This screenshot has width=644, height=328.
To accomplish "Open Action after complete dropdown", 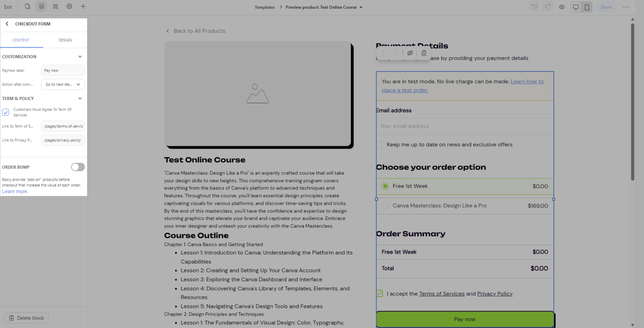I will (63, 84).
